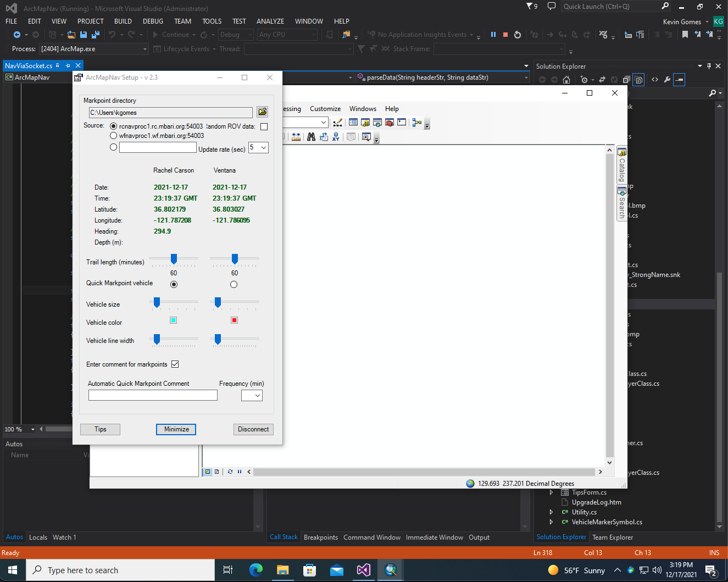
Task: Expand the Utility.cs tree node
Action: click(x=552, y=512)
